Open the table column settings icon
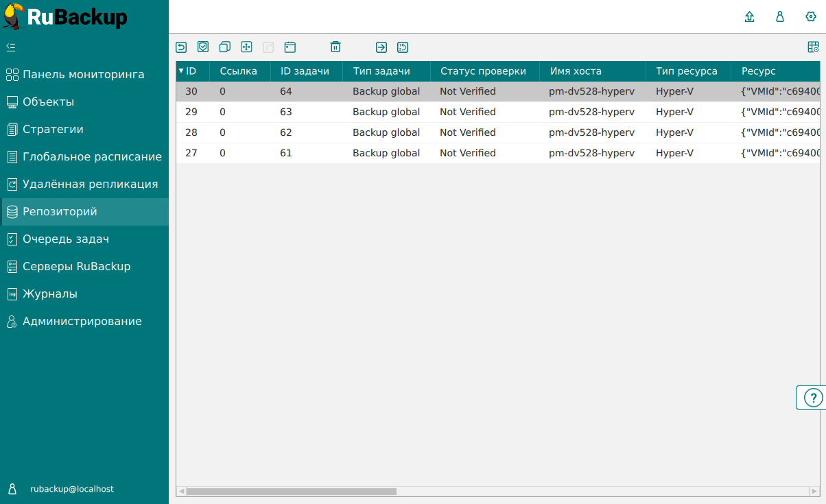 coord(814,47)
